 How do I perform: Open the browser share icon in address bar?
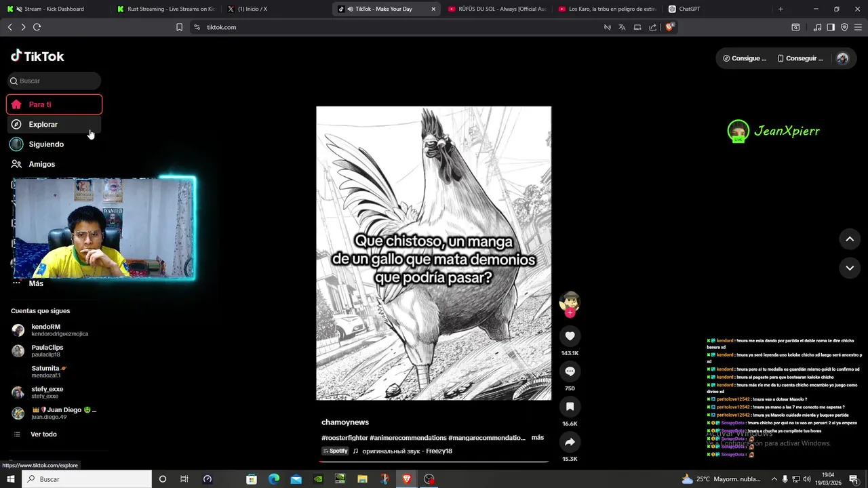point(652,27)
